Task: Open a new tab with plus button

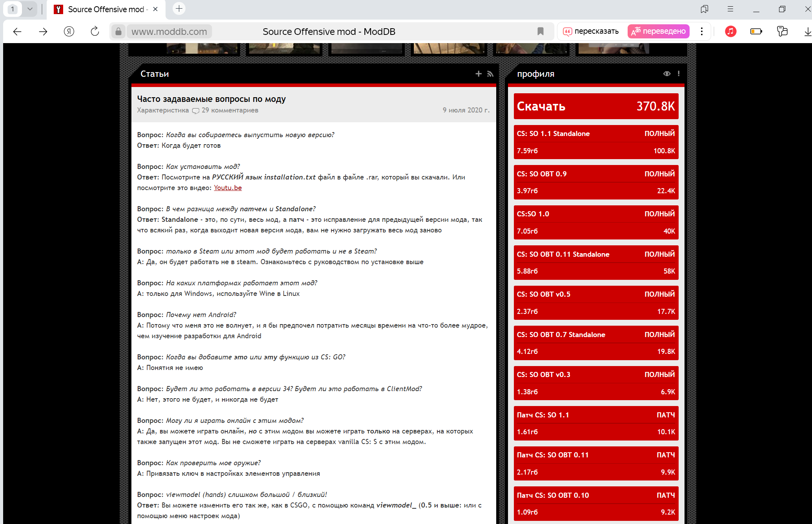Action: (x=179, y=9)
